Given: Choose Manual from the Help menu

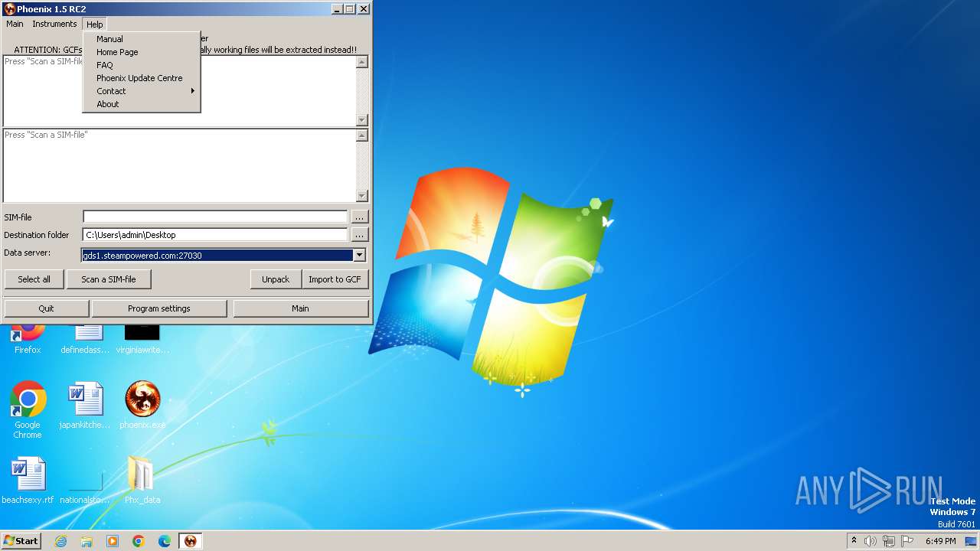Looking at the screenshot, I should tap(141, 39).
